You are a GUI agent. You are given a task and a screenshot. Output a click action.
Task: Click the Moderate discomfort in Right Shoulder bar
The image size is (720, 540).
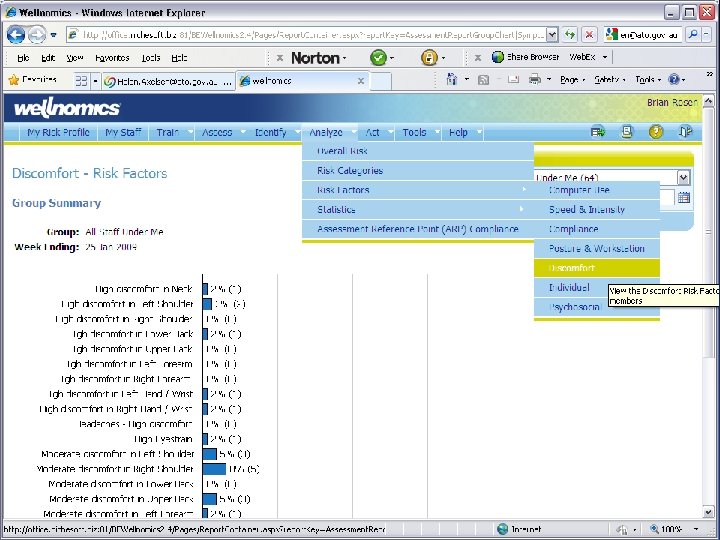pyautogui.click(x=214, y=469)
